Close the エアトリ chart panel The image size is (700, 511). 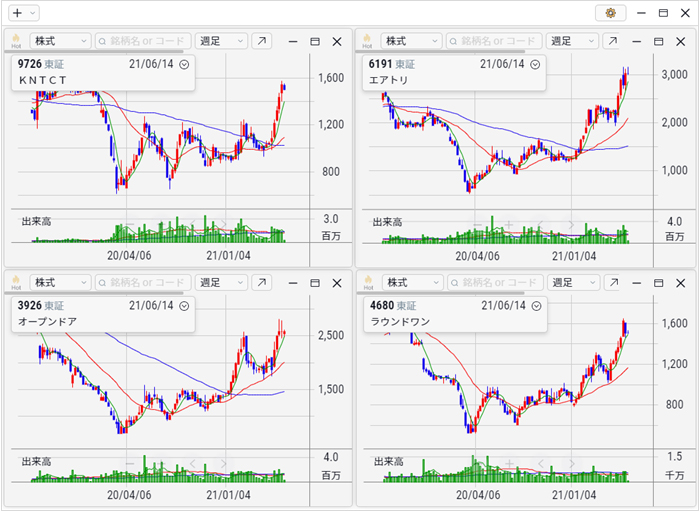pos(680,42)
